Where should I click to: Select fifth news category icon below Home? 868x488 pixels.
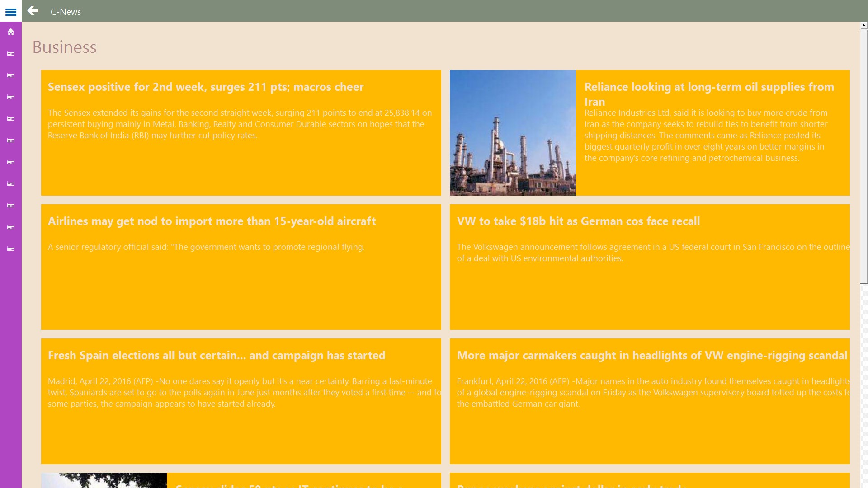point(11,141)
